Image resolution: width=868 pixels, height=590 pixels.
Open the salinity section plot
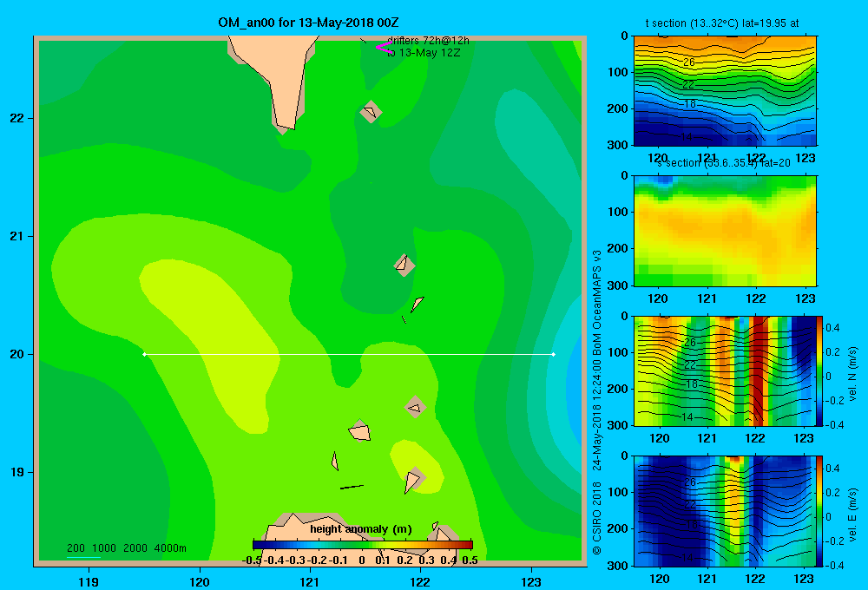coord(725,231)
